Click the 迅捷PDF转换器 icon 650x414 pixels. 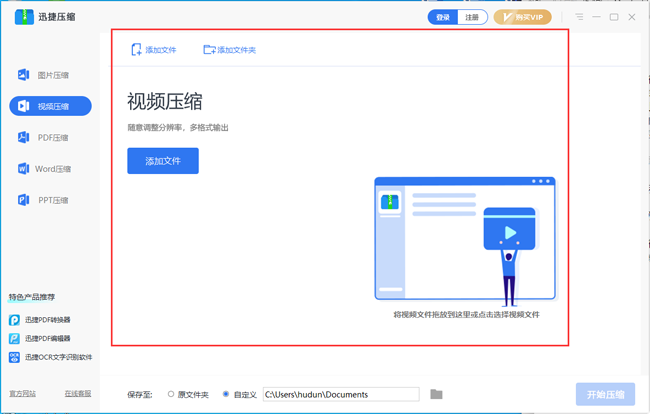pos(14,320)
